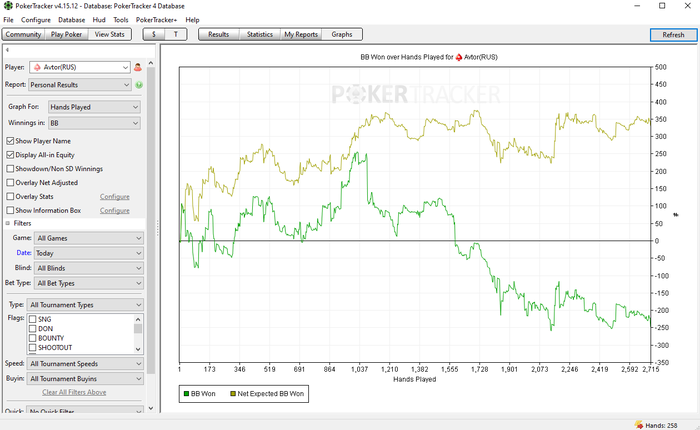Enable Showdown/Non SD Winnings checkbox
This screenshot has width=700, height=430.
pos(10,168)
